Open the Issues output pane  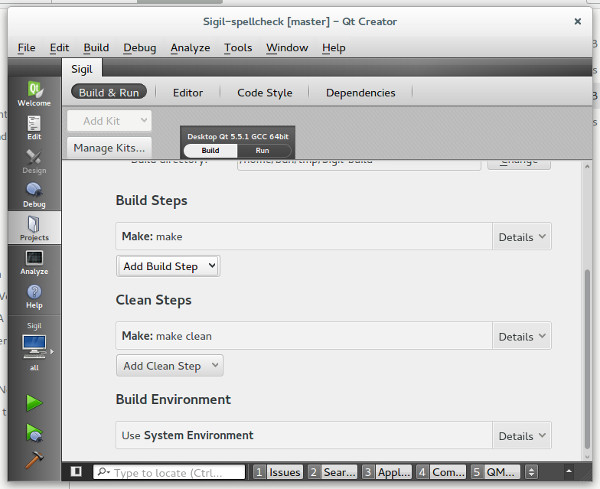(x=278, y=472)
